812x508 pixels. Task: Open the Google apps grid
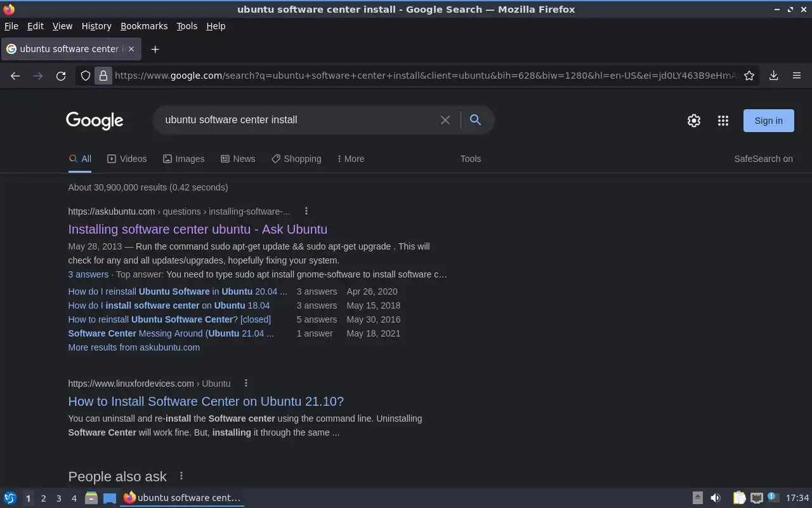(x=723, y=121)
